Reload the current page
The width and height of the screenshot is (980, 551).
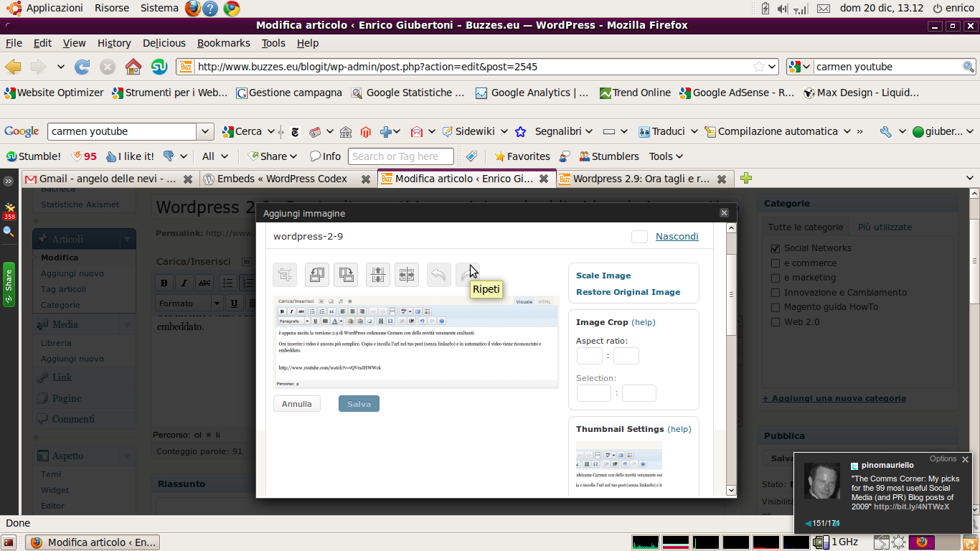(83, 67)
